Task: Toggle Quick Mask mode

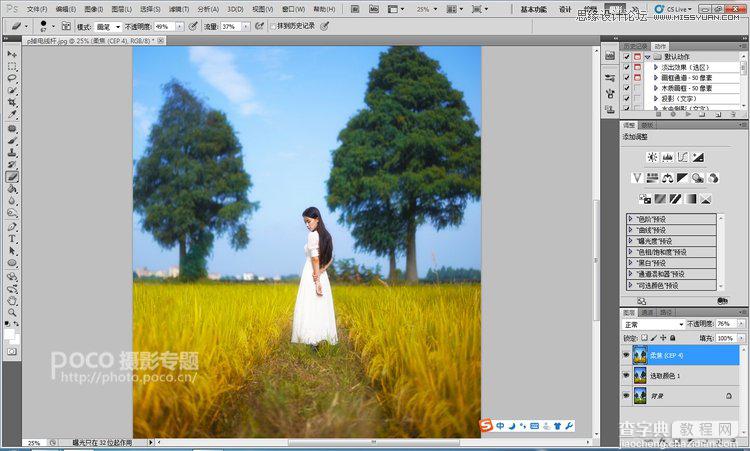Action: point(12,352)
